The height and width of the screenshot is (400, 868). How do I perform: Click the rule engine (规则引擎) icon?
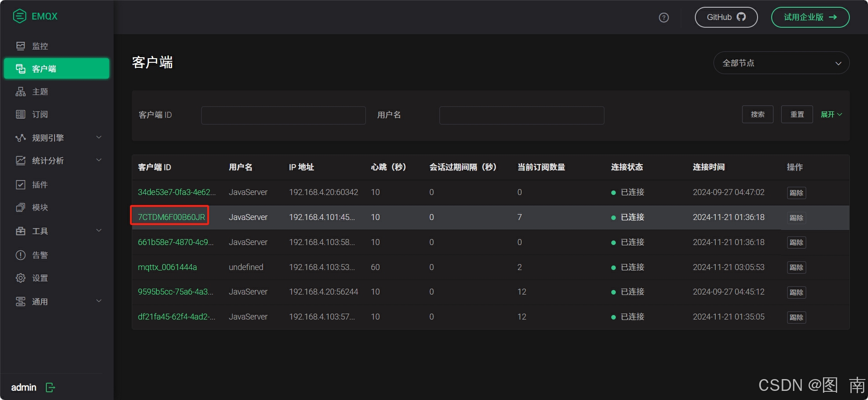pyautogui.click(x=20, y=138)
